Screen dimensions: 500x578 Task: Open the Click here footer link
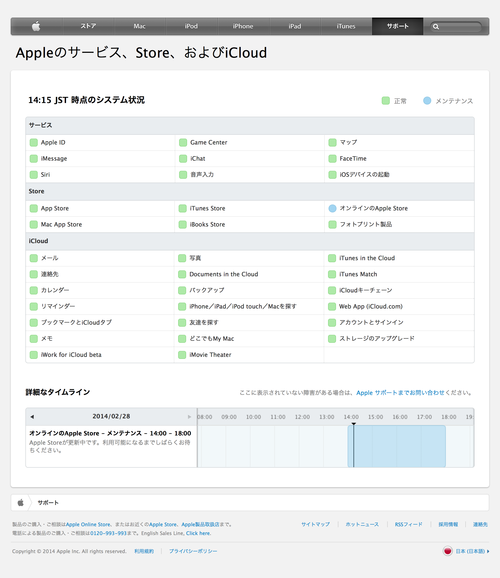point(198,533)
